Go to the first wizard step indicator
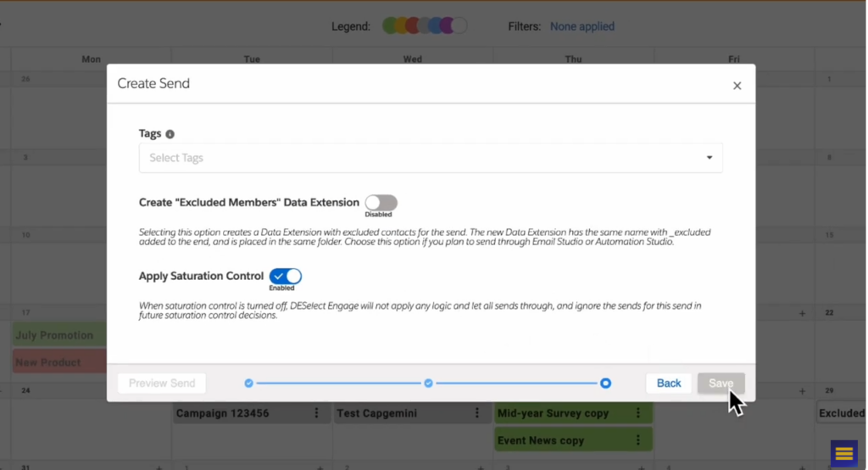Image resolution: width=868 pixels, height=470 pixels. (248, 383)
